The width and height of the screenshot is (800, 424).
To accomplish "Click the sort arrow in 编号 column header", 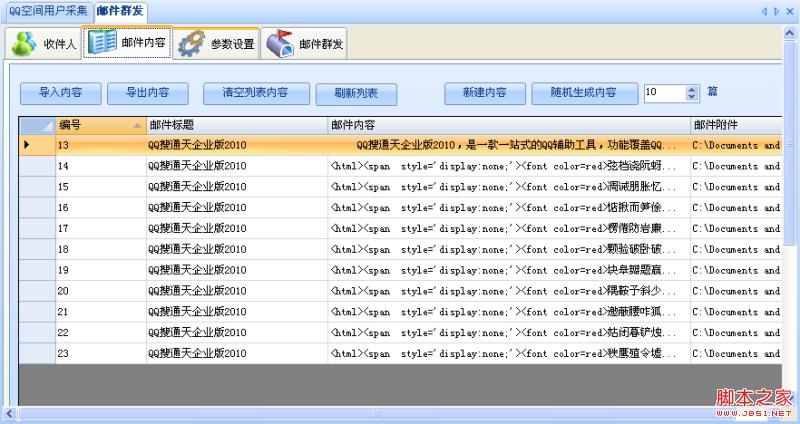I will coord(137,125).
